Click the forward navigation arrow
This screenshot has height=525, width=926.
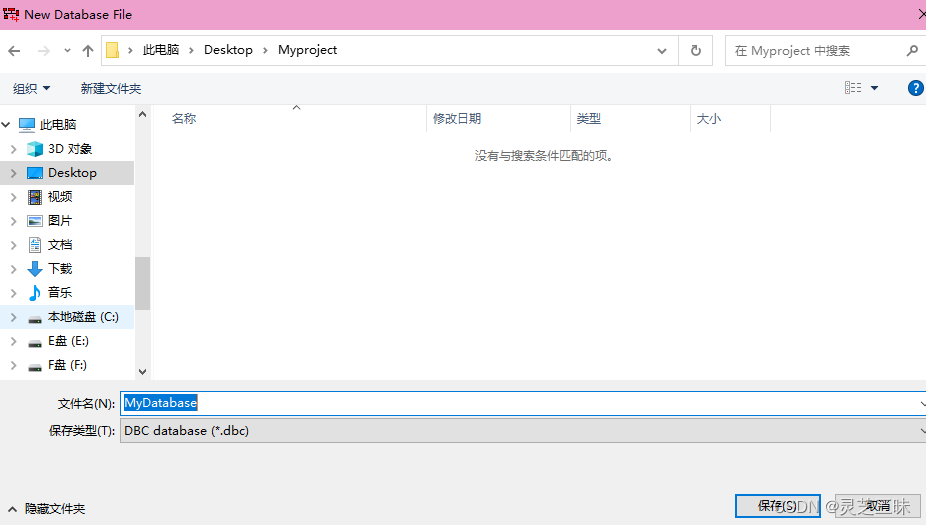(x=44, y=51)
